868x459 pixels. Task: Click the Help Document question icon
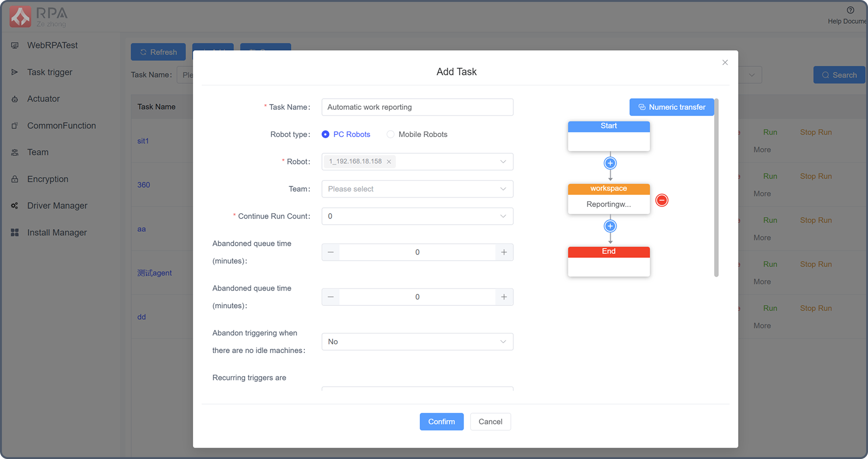[850, 10]
